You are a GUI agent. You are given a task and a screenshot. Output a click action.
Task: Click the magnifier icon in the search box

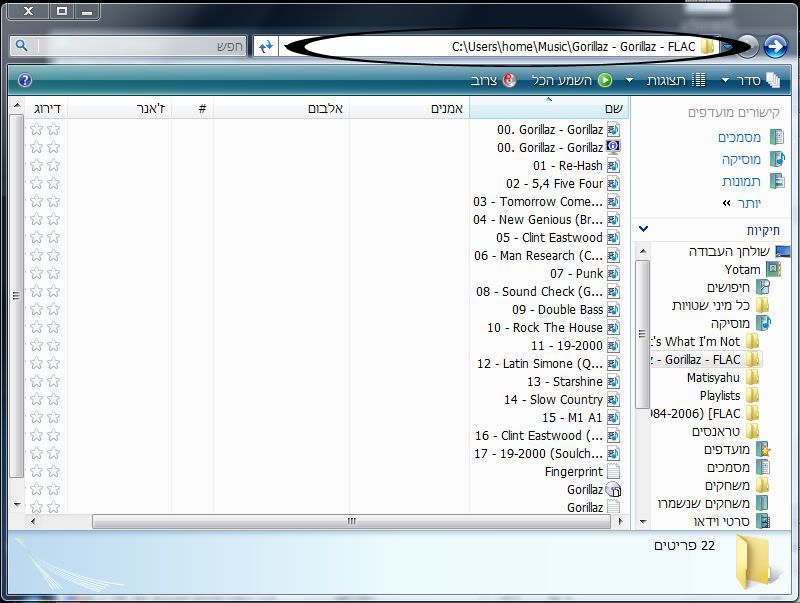pos(22,46)
